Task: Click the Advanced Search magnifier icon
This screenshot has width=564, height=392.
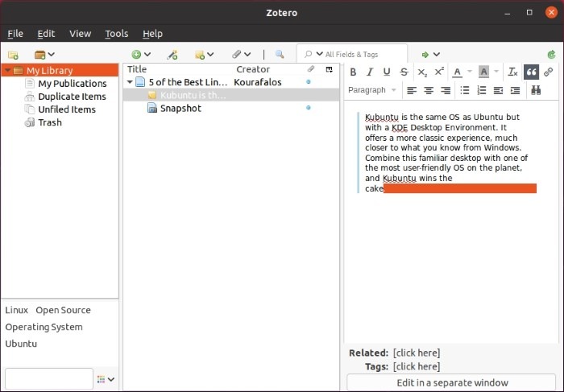Action: [280, 54]
